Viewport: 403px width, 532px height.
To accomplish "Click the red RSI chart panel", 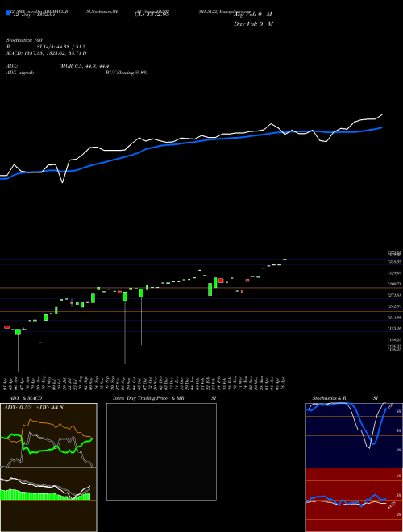I will point(354,500).
